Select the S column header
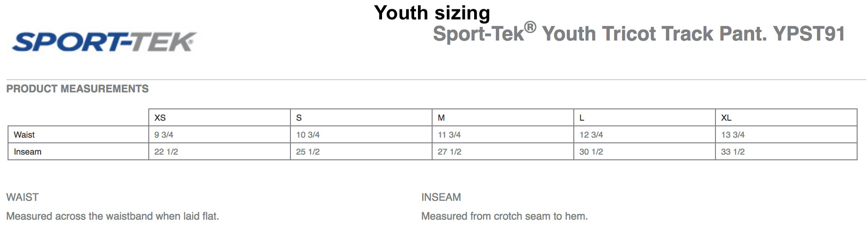The width and height of the screenshot is (868, 231). pyautogui.click(x=299, y=118)
